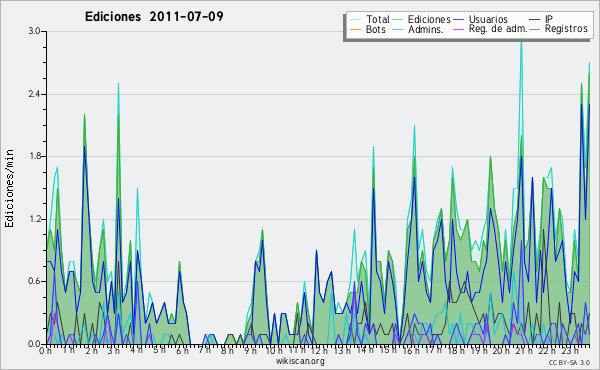The image size is (600, 370).
Task: Click the cyan line swatch beside Total
Action: tap(355, 20)
